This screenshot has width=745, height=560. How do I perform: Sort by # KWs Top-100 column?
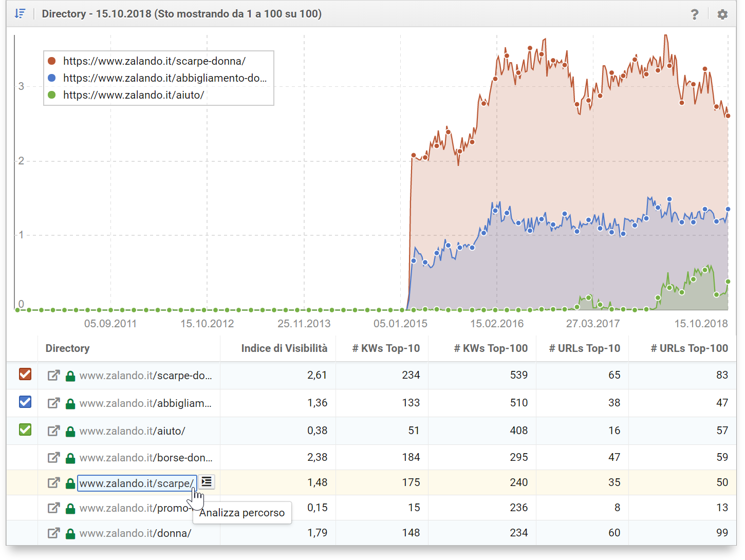click(x=491, y=348)
